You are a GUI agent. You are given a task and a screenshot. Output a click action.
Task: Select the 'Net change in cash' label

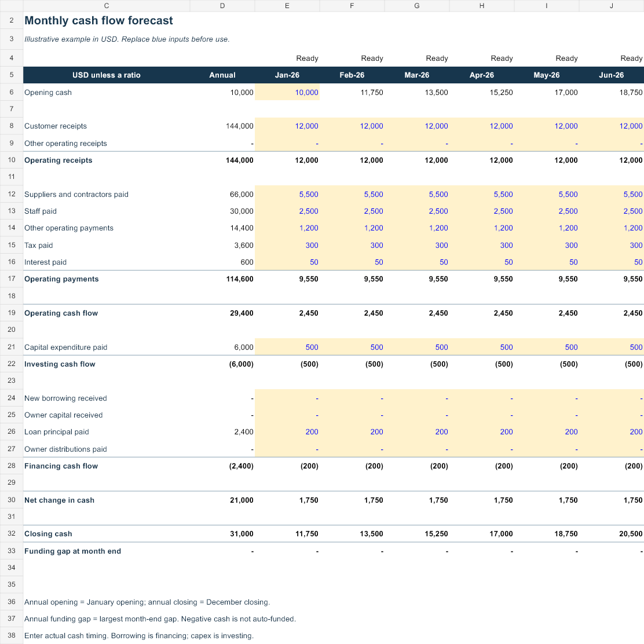pos(107,500)
